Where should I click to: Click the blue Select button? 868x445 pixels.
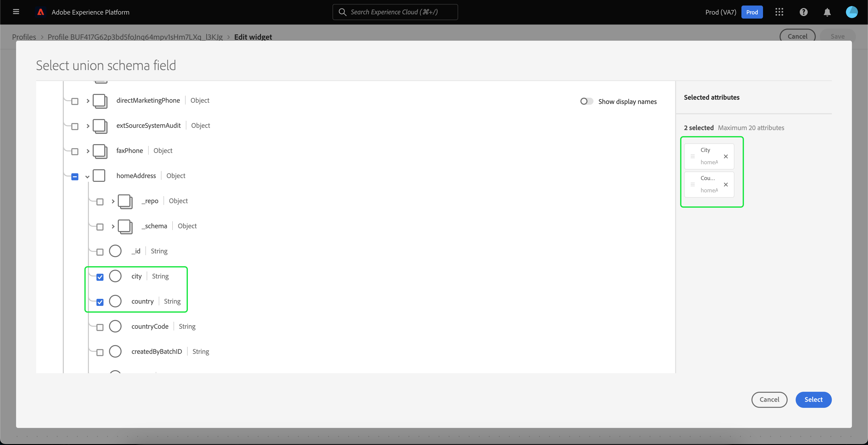813,400
